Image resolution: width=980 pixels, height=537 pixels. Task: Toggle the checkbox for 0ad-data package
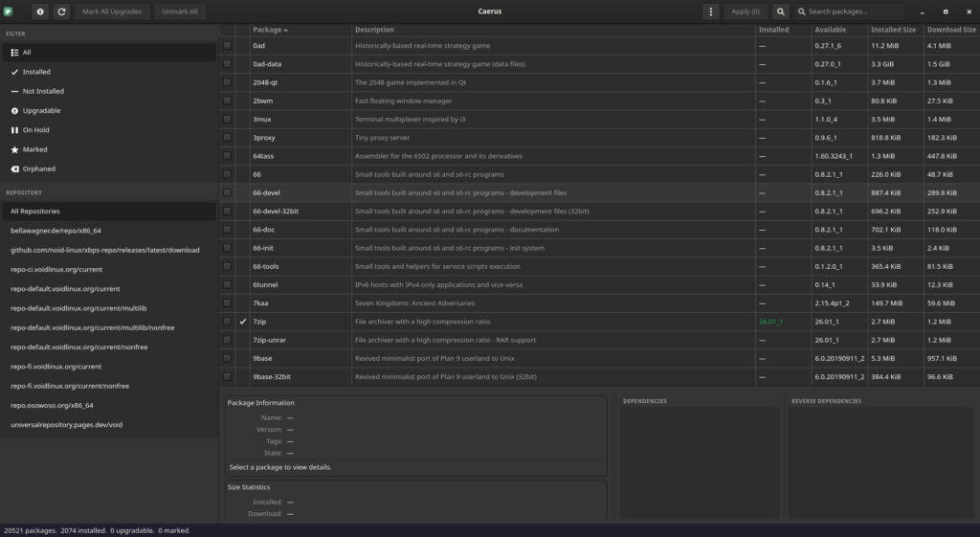227,64
